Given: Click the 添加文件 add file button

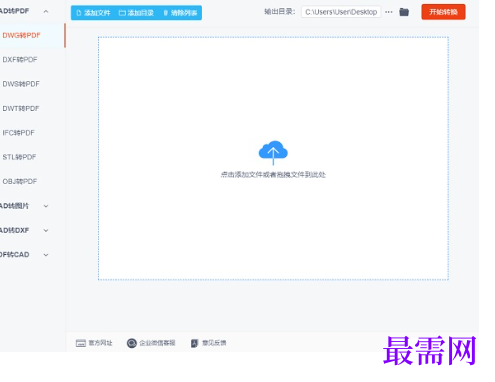Looking at the screenshot, I should pos(93,13).
